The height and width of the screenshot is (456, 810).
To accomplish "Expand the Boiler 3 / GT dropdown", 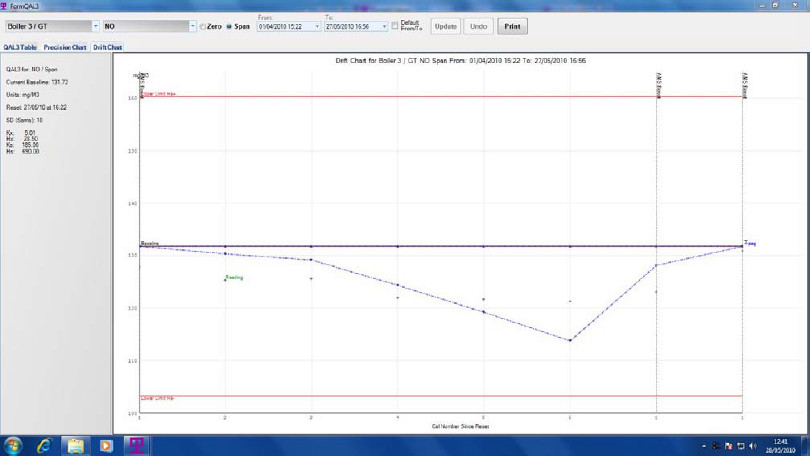I will click(96, 26).
